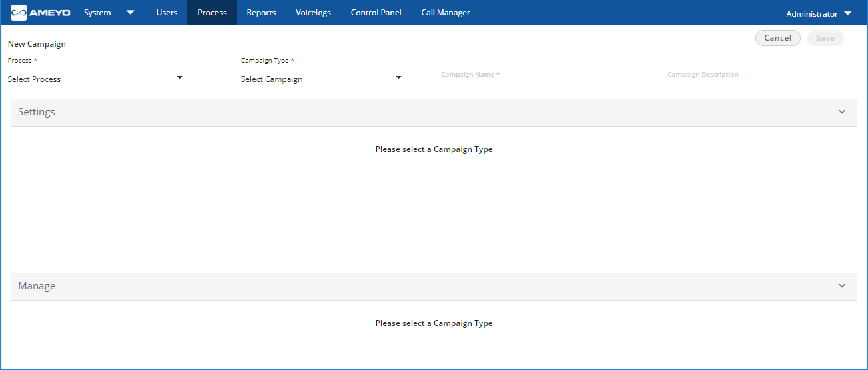Screen dimensions: 868x370
Task: Click the message under Settings section
Action: pos(434,149)
